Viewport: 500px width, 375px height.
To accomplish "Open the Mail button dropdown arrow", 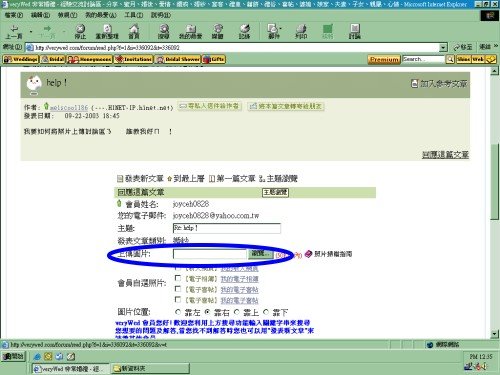I will pyautogui.click(x=280, y=29).
